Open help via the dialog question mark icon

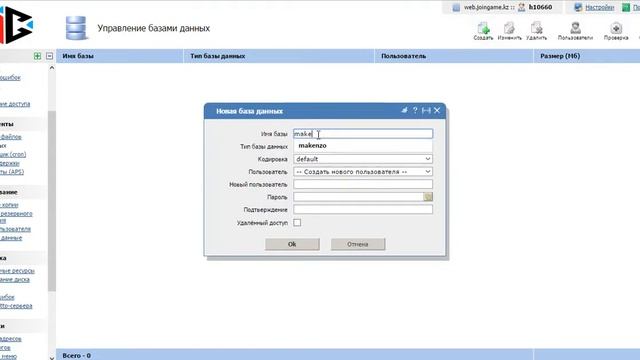pyautogui.click(x=415, y=110)
